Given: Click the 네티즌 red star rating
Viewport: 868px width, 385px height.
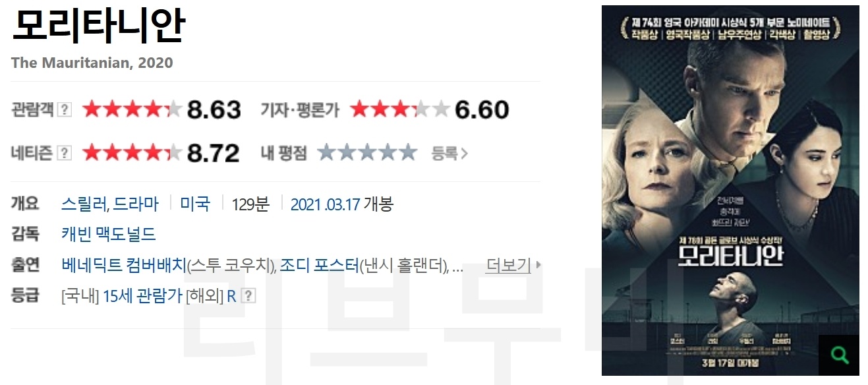Looking at the screenshot, I should 132,153.
